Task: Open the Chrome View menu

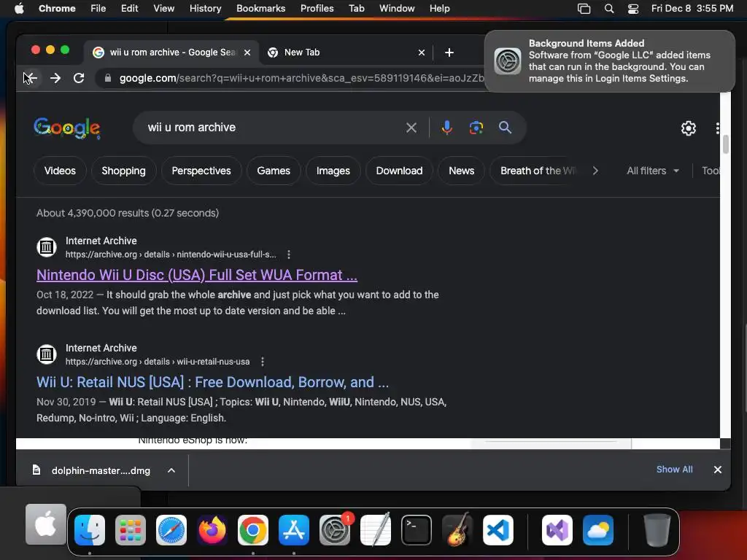Action: 163,9
